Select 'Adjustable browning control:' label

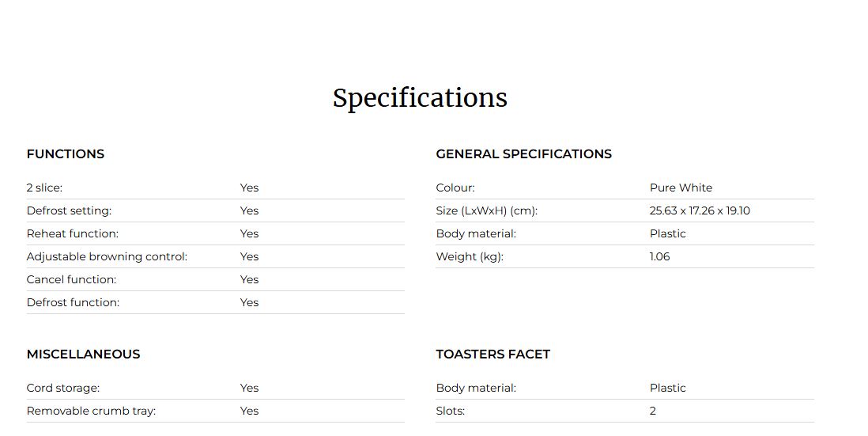[x=107, y=256]
